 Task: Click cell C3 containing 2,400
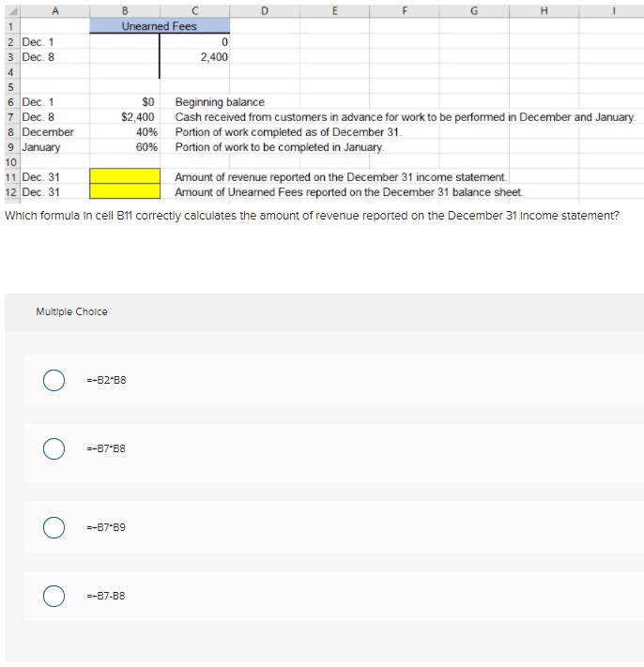click(195, 56)
